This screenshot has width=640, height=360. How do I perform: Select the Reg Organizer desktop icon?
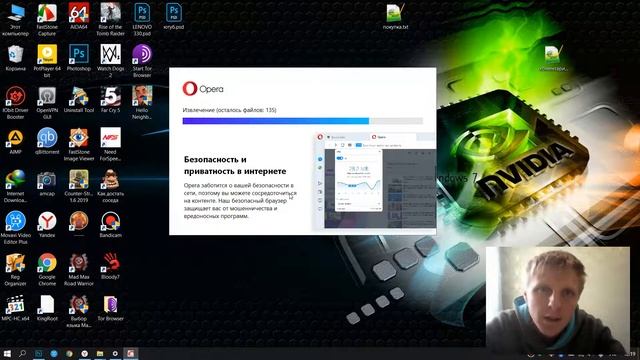tap(15, 269)
